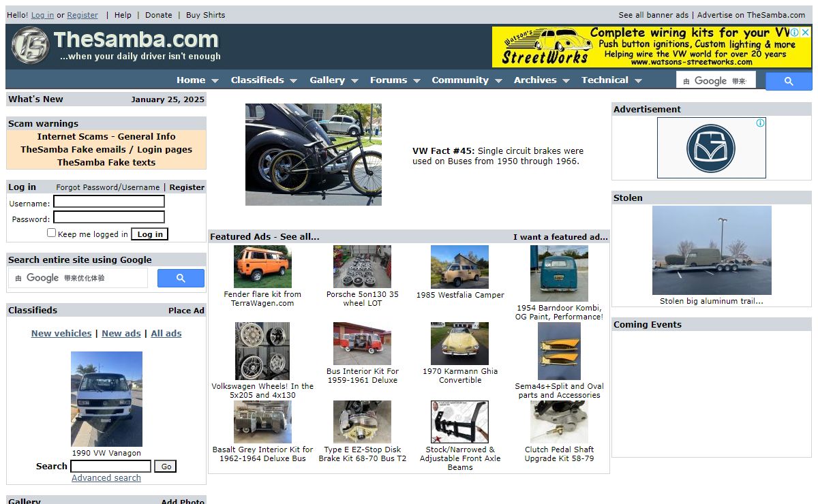This screenshot has width=818, height=504.
Task: Click 1990 VW Vanagon caption text
Action: (x=106, y=453)
